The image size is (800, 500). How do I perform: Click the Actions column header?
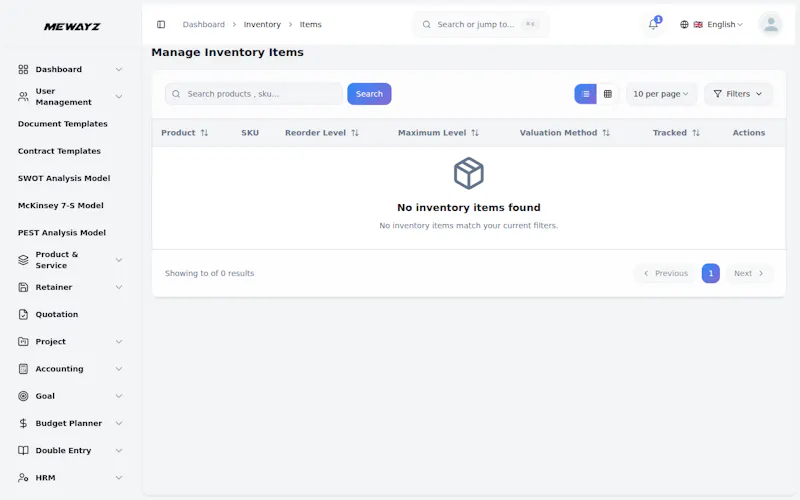point(748,133)
